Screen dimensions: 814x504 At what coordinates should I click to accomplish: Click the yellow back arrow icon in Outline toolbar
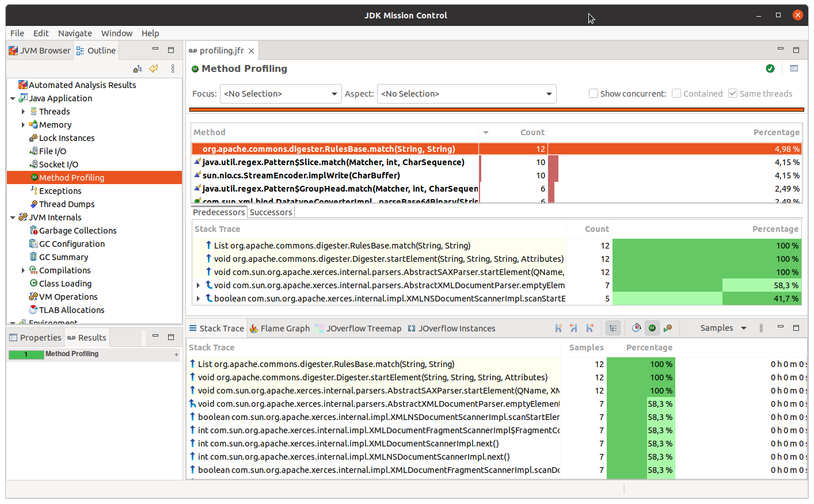(x=154, y=68)
